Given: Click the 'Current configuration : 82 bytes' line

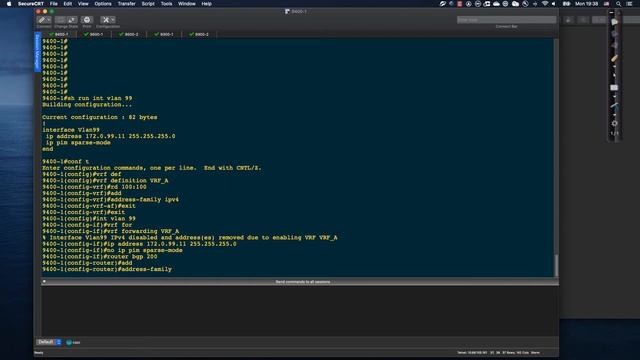Looking at the screenshot, I should [99, 117].
